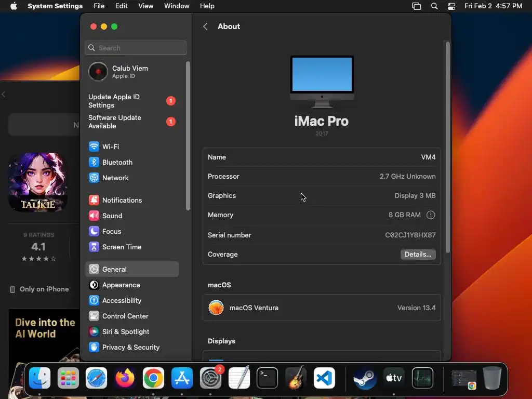Open the Apple menu
This screenshot has width=532, height=399.
14,6
